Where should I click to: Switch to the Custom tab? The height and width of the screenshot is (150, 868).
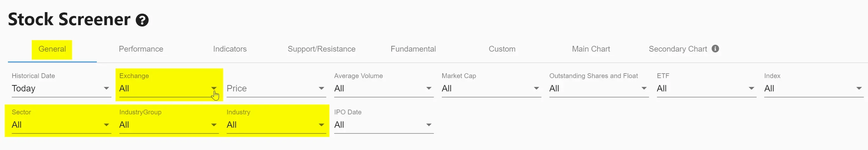[x=502, y=49]
